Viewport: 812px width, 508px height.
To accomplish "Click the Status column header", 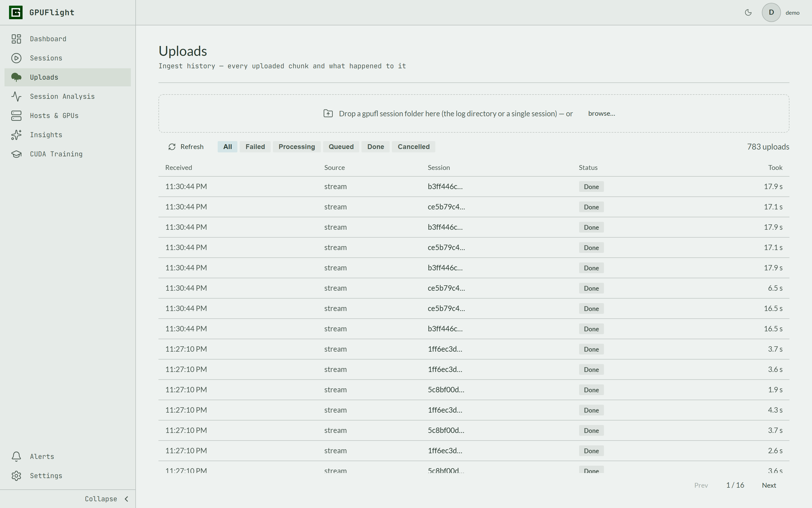I will coord(588,168).
